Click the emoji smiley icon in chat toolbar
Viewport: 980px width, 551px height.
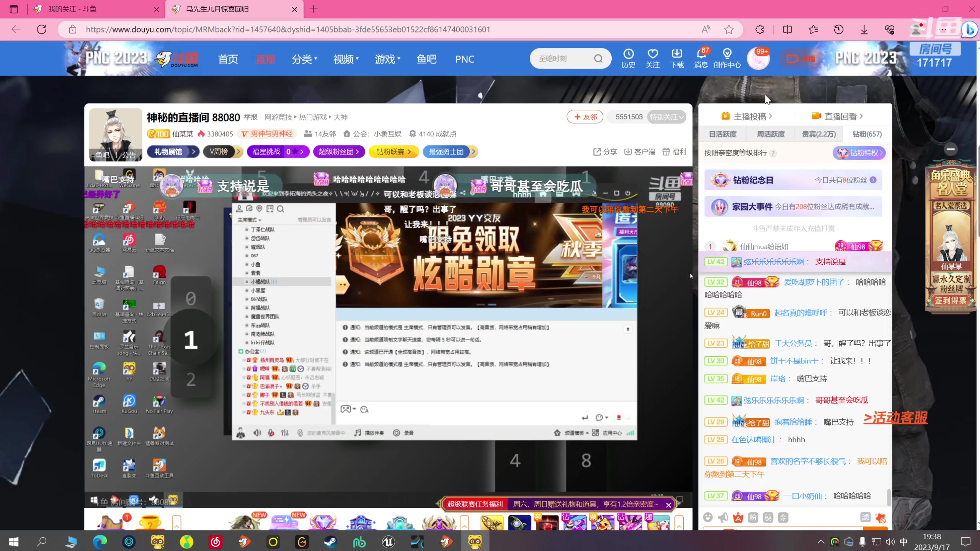coord(708,517)
